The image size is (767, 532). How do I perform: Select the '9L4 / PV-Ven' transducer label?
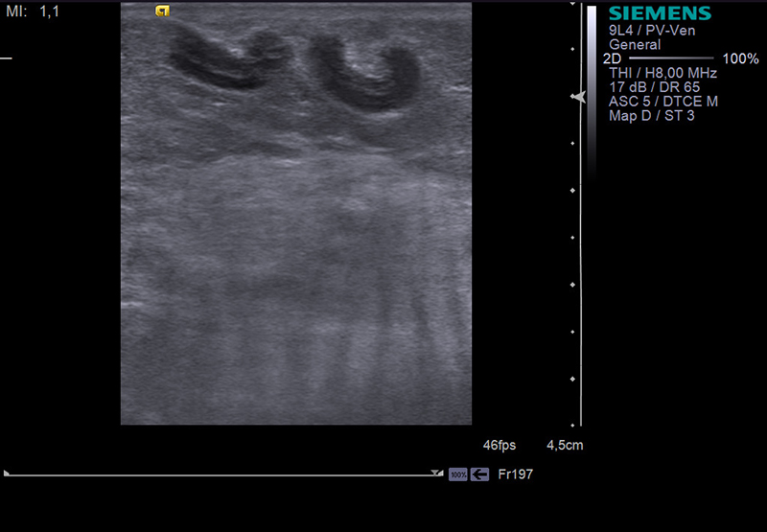coord(652,31)
